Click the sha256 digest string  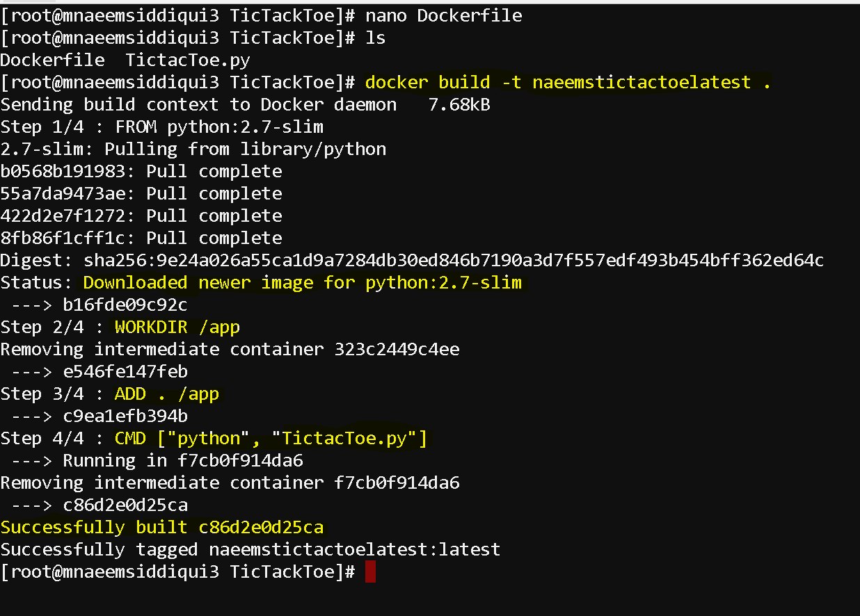[454, 260]
